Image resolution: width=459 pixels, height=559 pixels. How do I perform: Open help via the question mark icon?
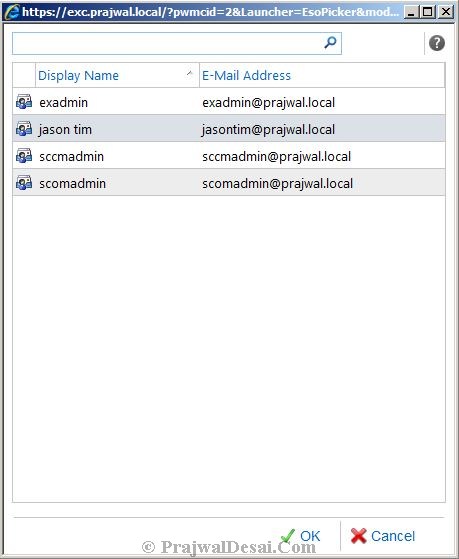point(437,43)
